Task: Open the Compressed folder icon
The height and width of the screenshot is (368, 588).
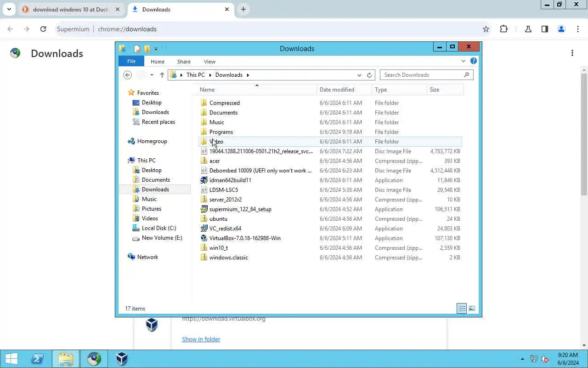Action: coord(204,103)
